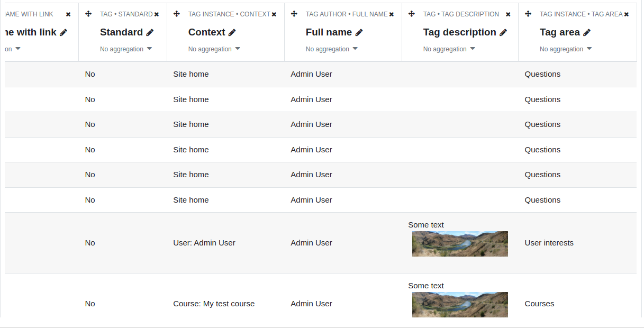Screen dimensions: 644x328
Task: Open Name with link aggregation dropdown
Action: tap(13, 49)
